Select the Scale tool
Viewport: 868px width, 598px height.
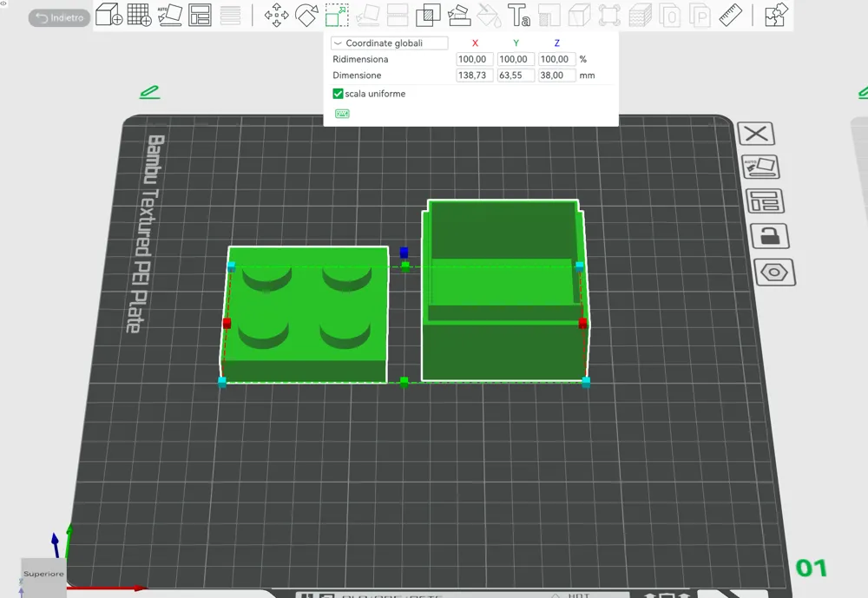coord(337,15)
